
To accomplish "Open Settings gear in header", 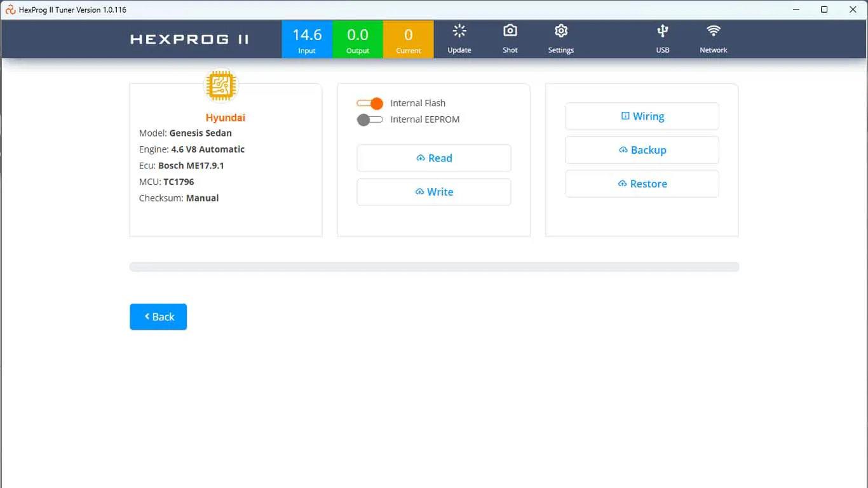I will [x=561, y=39].
